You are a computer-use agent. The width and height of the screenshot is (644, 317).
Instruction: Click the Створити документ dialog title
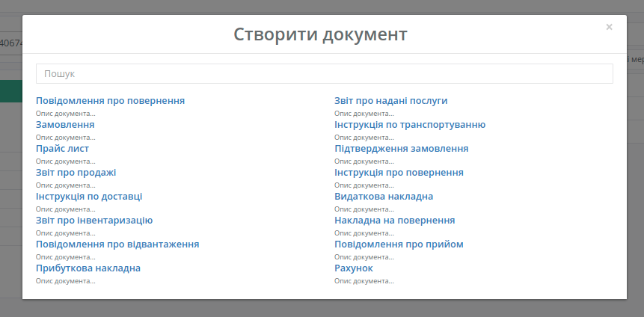320,34
